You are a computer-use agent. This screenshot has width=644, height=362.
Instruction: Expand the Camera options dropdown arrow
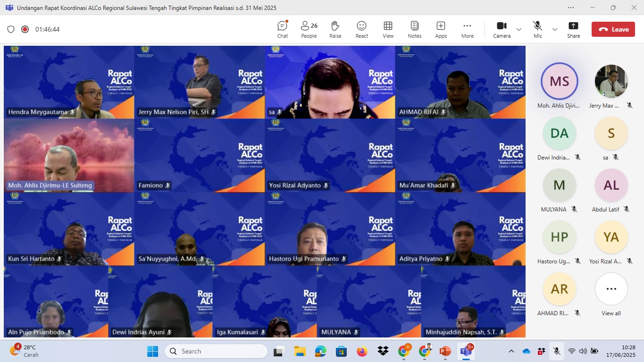pos(519,29)
